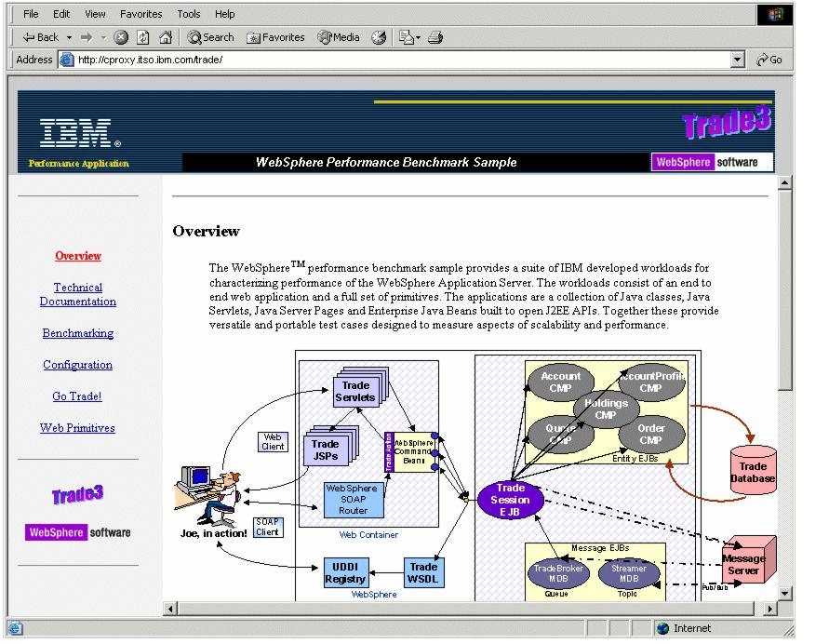829x644 pixels.
Task: Click the Trade3 logo in the banner
Action: [x=727, y=123]
